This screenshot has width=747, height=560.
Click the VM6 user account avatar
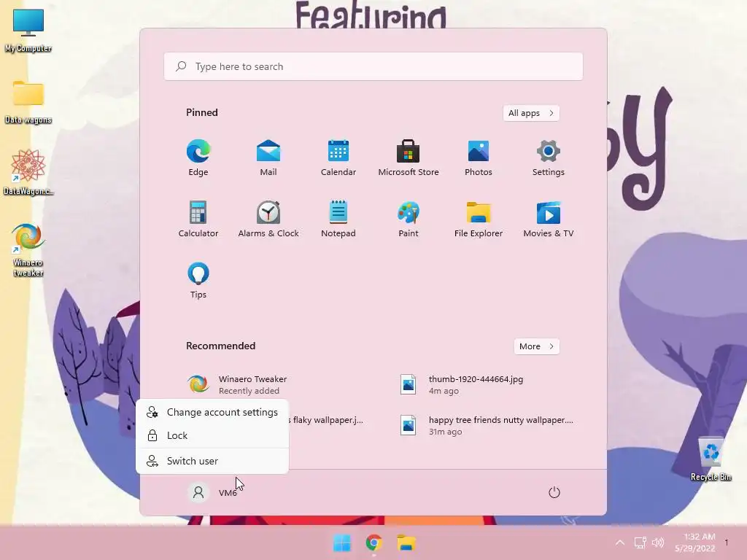coord(198,492)
